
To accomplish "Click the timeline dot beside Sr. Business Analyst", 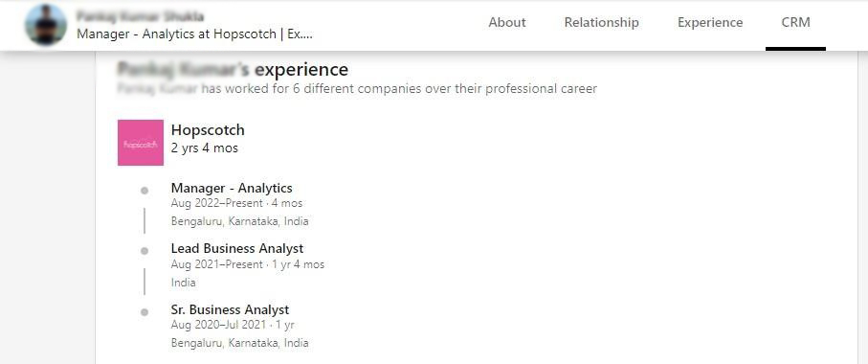I will click(x=145, y=312).
